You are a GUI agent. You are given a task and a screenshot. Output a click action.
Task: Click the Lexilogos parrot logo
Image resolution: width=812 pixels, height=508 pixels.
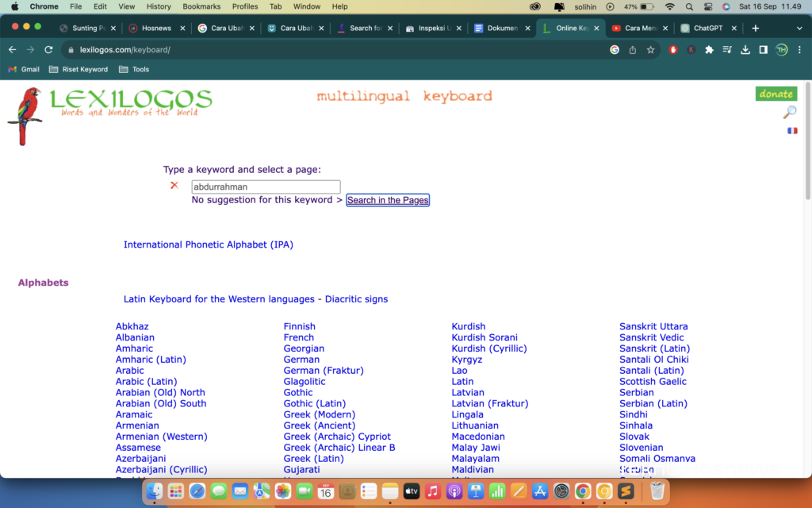coord(24,116)
